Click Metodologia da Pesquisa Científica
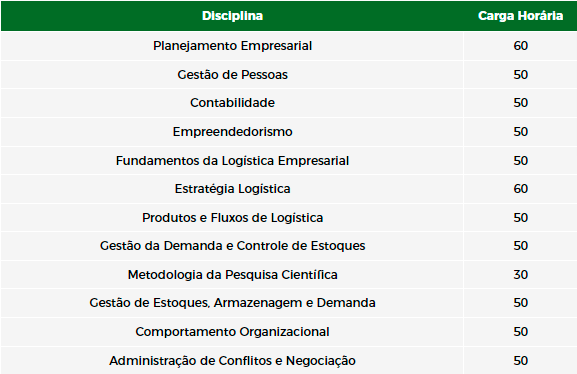 (x=232, y=275)
